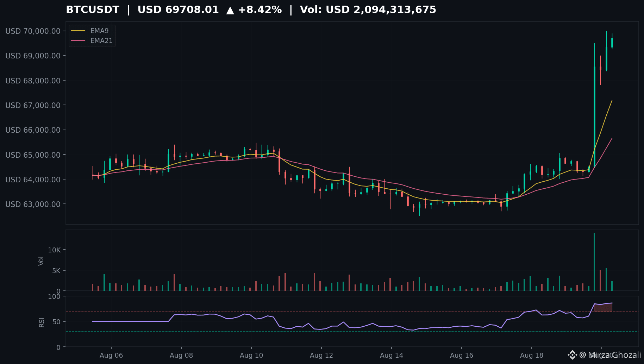Select the EMA21 legend label
This screenshot has height=364, width=644.
pos(102,41)
